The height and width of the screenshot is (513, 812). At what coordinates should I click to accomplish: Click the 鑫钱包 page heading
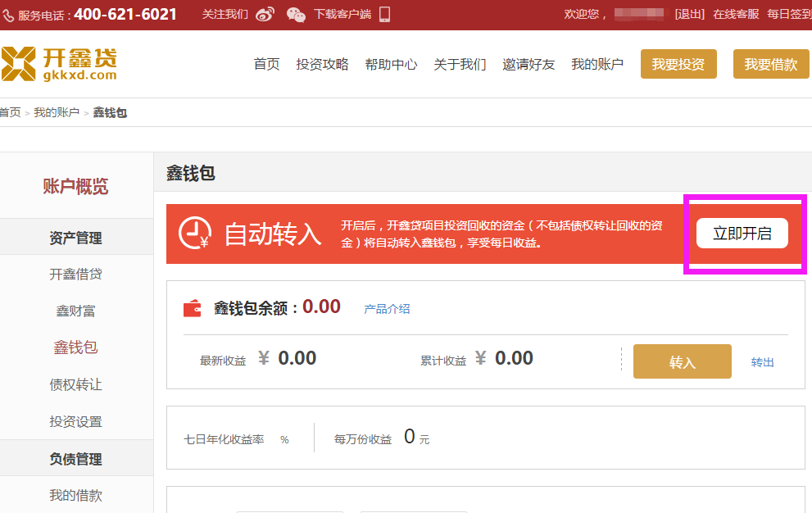click(191, 173)
